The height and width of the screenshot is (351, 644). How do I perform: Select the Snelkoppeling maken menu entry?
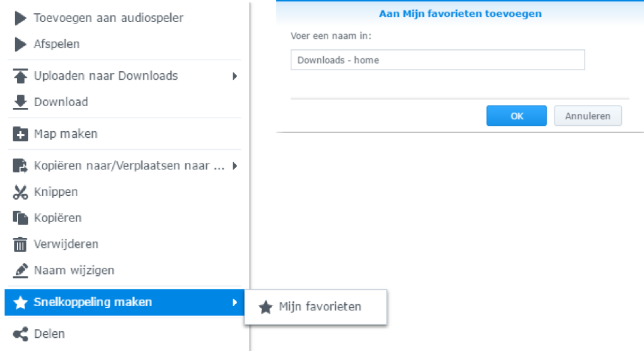click(125, 302)
